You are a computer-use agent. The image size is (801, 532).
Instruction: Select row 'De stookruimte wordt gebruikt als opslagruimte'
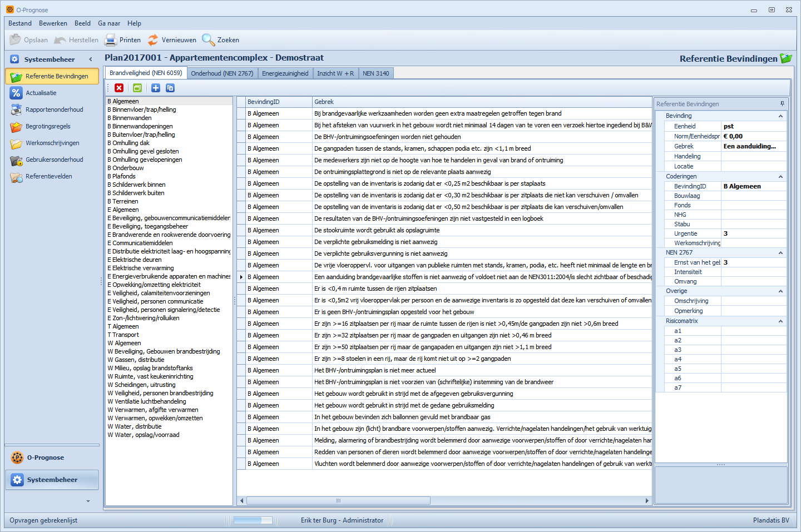point(444,230)
